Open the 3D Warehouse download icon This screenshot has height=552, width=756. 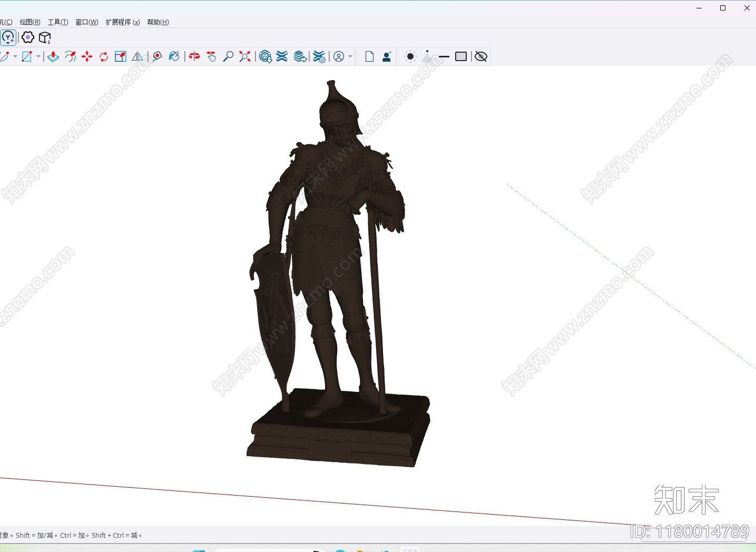click(266, 56)
